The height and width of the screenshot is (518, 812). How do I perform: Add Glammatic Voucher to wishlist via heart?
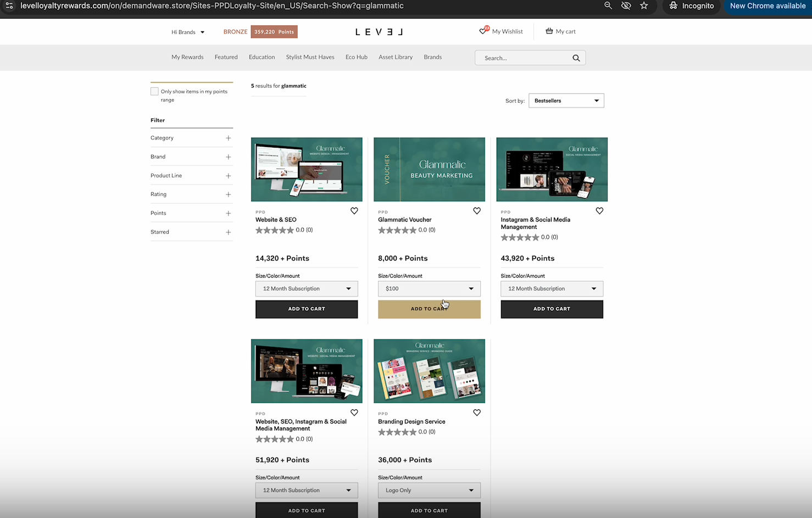[x=477, y=211]
